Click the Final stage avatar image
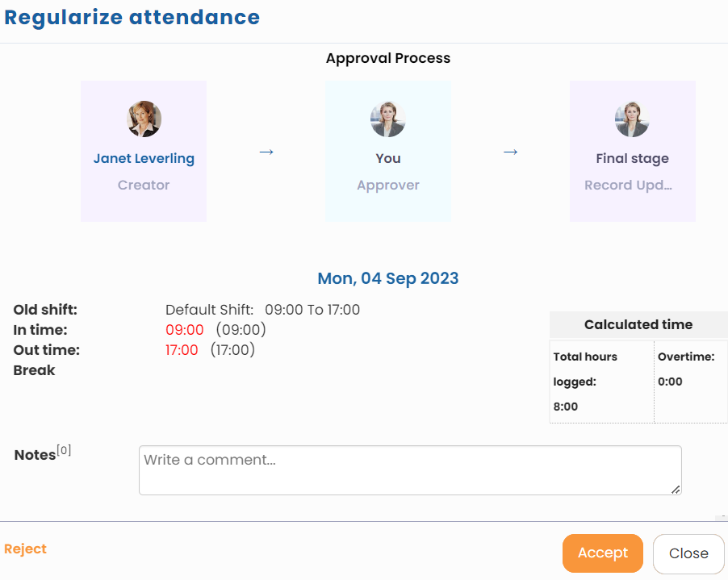Viewport: 728px width, 580px height. [632, 119]
